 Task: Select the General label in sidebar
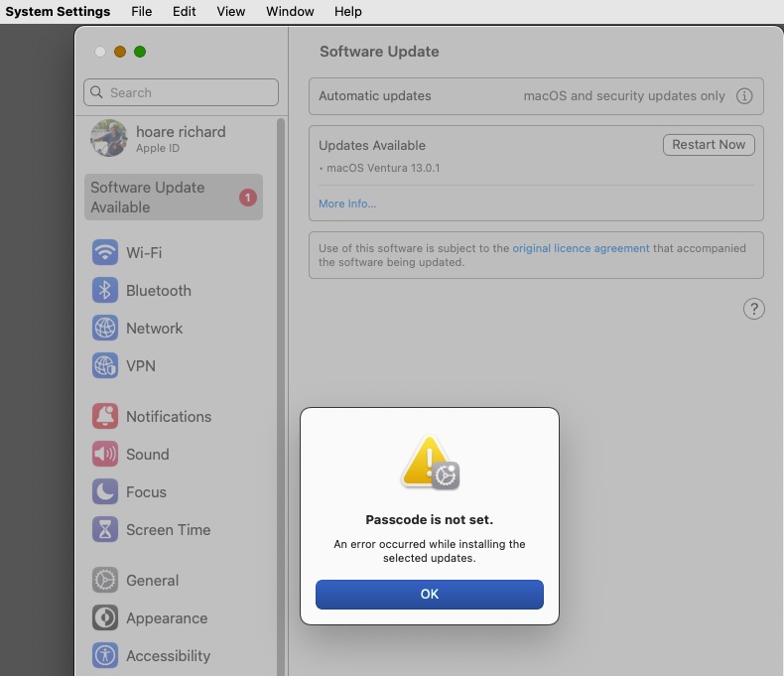coord(152,580)
